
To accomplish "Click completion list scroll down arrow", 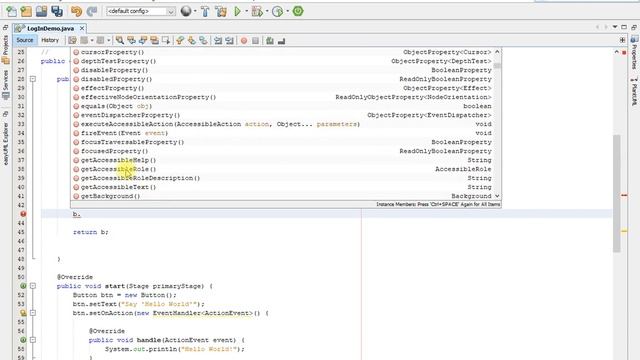I will click(497, 196).
